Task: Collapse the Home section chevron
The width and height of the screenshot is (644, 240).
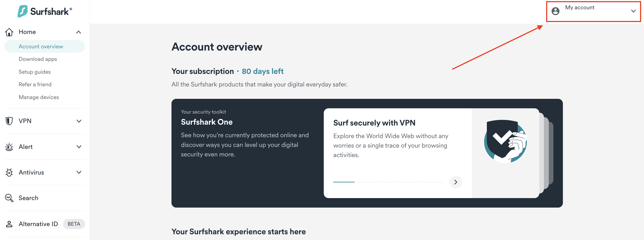Action: pyautogui.click(x=78, y=32)
